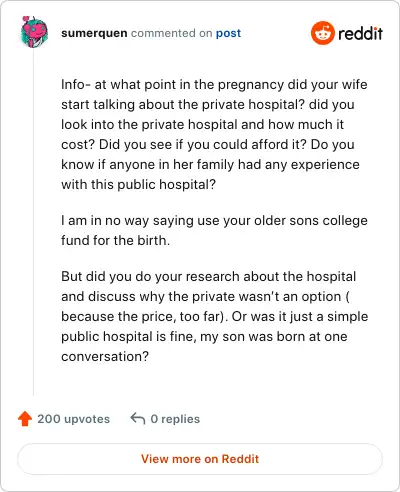
Task: Follow the blue 'post' link
Action: [228, 33]
